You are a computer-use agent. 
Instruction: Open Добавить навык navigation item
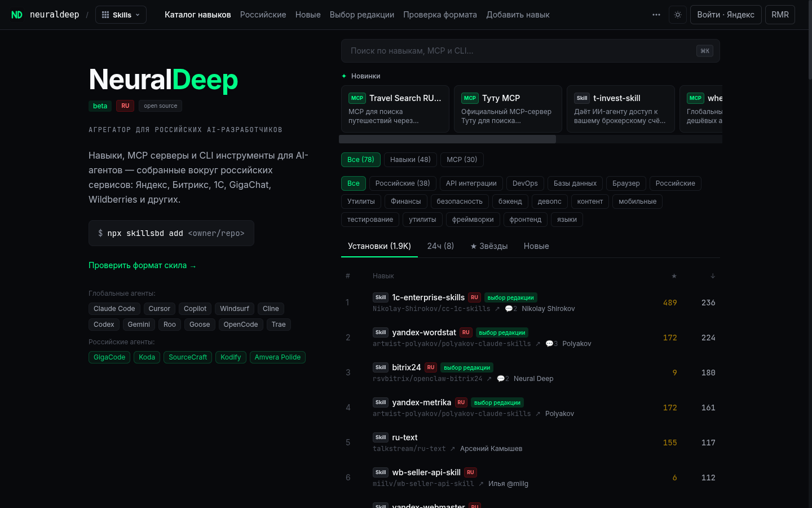[x=518, y=15]
